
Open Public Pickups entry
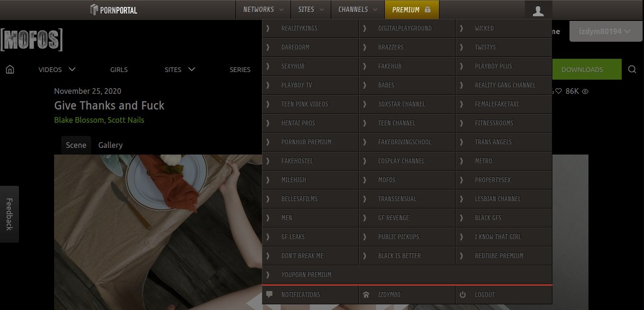407,237
